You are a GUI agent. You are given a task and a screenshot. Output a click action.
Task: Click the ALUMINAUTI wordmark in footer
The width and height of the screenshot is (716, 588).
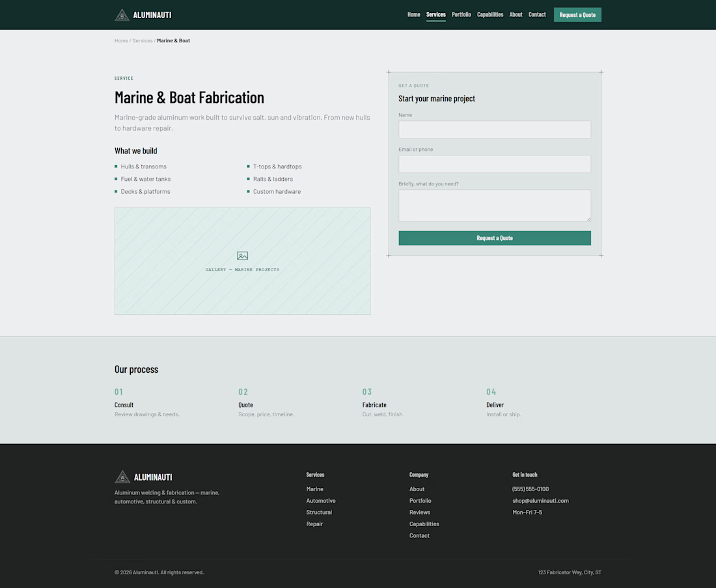coord(153,477)
